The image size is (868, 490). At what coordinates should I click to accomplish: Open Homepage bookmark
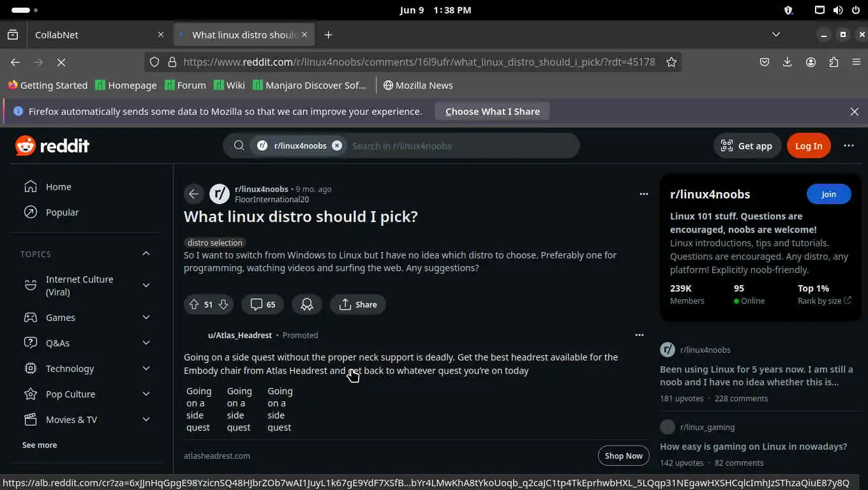(126, 85)
